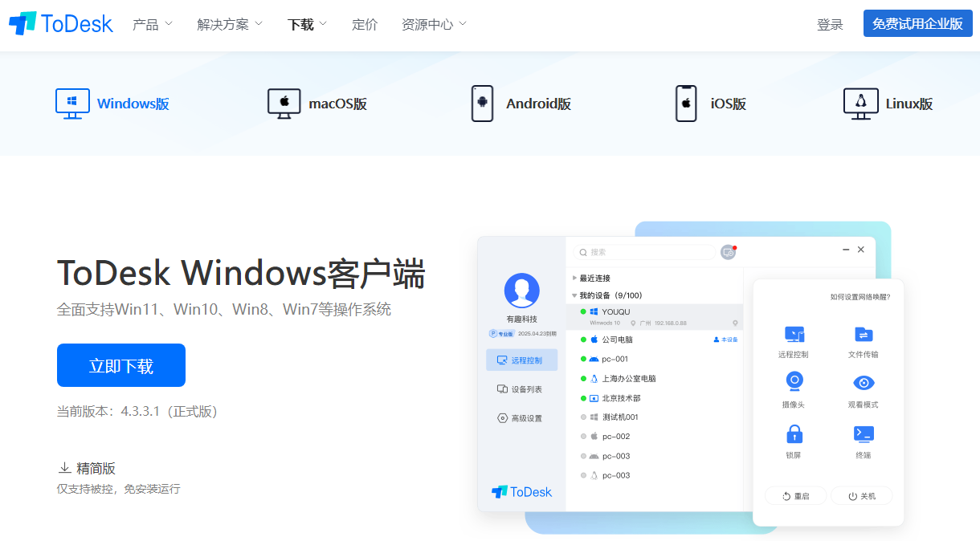The width and height of the screenshot is (980, 541).
Task: Click the 有趣科技 user avatar in preview
Action: click(521, 291)
